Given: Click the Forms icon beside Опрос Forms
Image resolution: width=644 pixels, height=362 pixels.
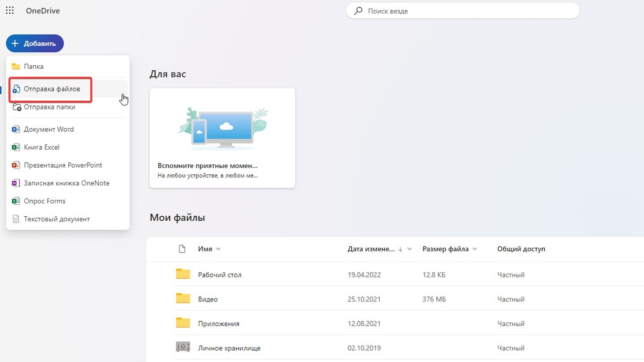Looking at the screenshot, I should pos(16,201).
